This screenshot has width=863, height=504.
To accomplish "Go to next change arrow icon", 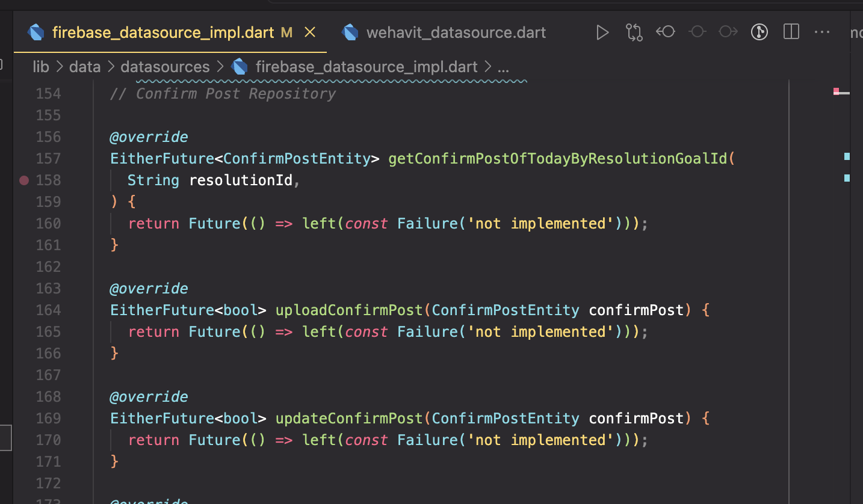I will (728, 32).
